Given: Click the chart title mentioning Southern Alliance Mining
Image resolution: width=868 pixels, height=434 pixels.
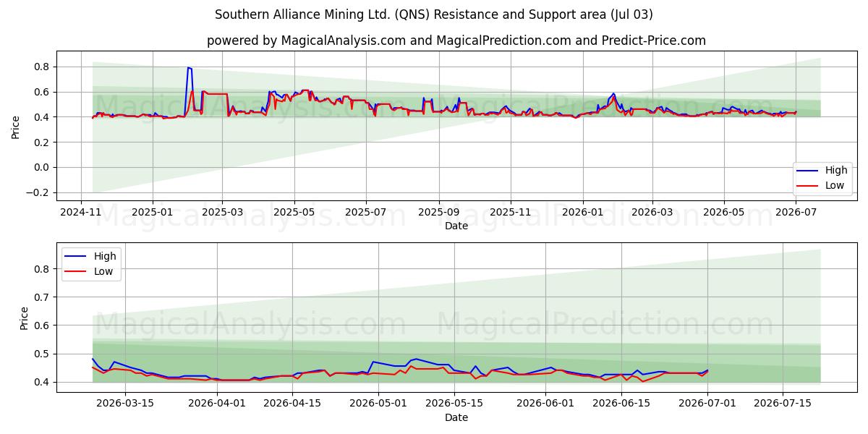Looking at the screenshot, I should tap(434, 14).
